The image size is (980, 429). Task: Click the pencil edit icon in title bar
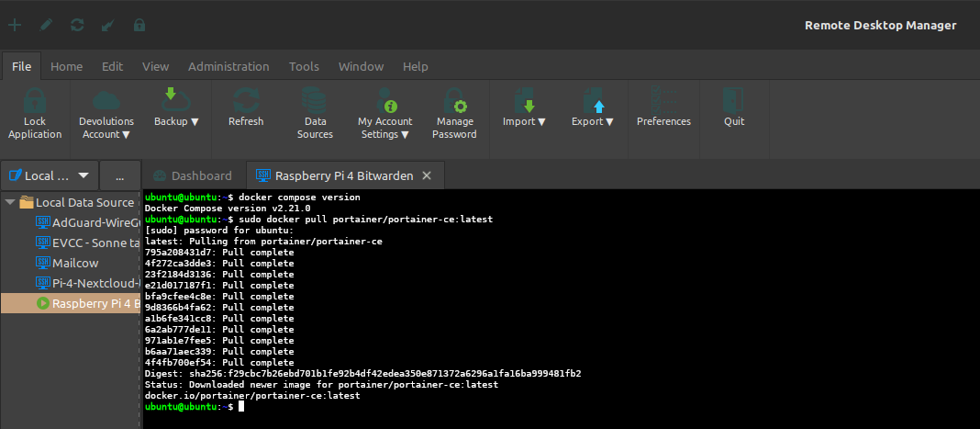[x=46, y=25]
